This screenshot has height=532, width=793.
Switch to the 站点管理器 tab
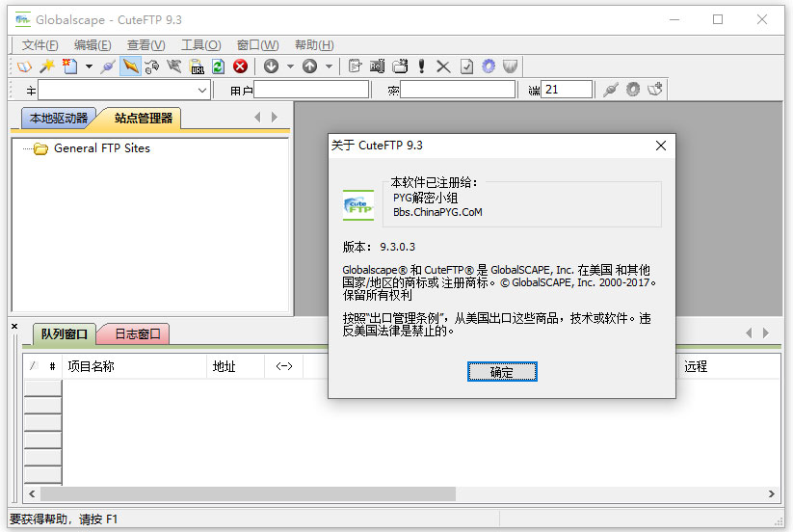tap(144, 119)
